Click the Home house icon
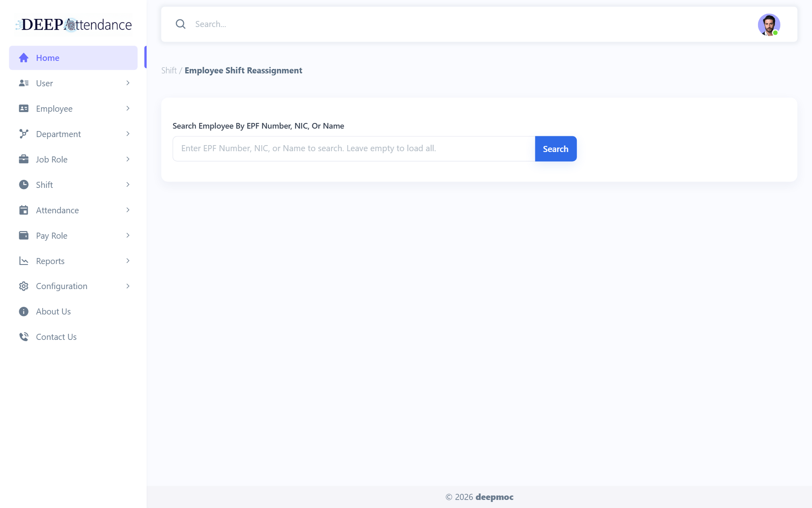This screenshot has width=812, height=508. click(24, 58)
